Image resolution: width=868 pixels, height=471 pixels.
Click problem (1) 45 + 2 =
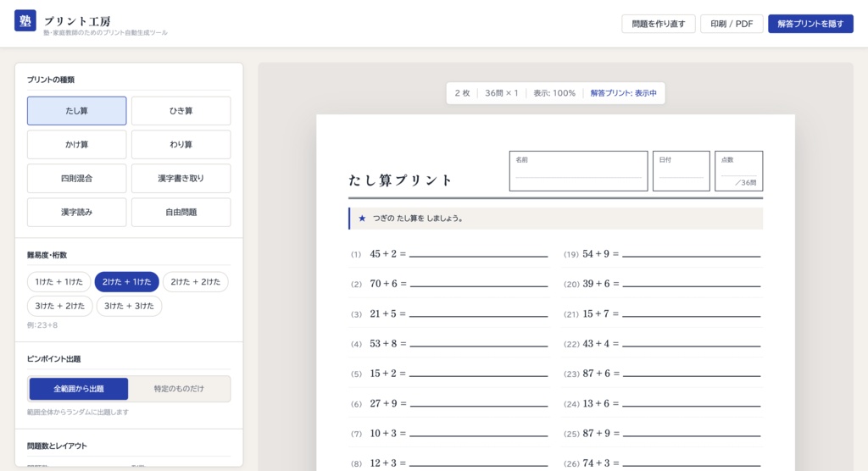[x=449, y=254]
